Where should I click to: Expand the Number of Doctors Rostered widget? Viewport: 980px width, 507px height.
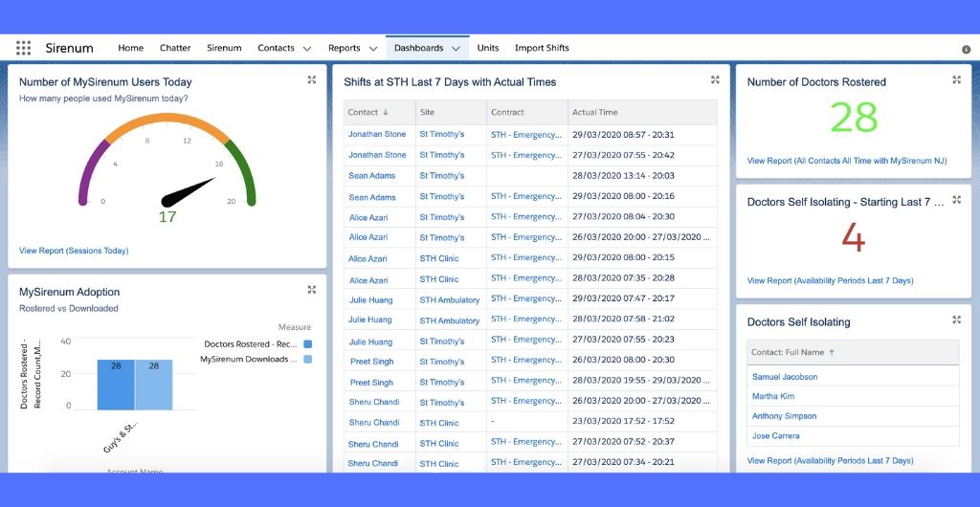956,80
